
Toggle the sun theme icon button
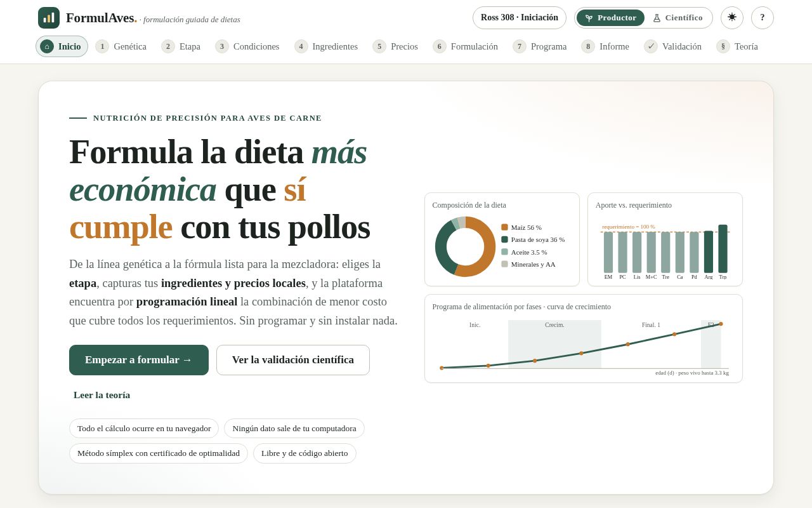(732, 18)
